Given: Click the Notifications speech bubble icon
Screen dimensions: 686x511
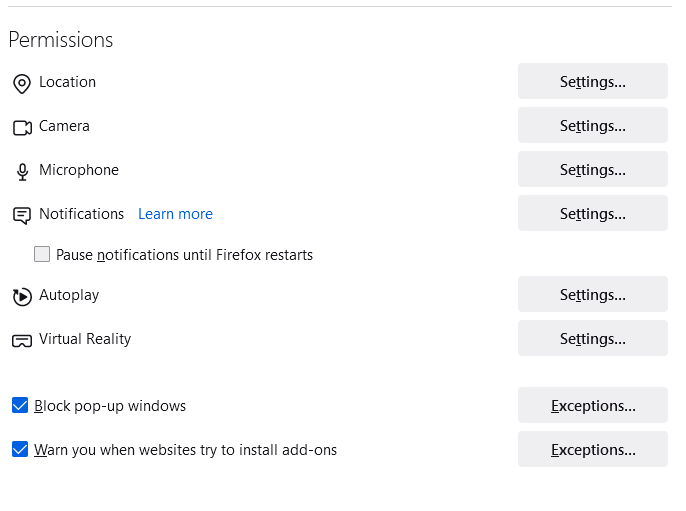Looking at the screenshot, I should tap(22, 216).
